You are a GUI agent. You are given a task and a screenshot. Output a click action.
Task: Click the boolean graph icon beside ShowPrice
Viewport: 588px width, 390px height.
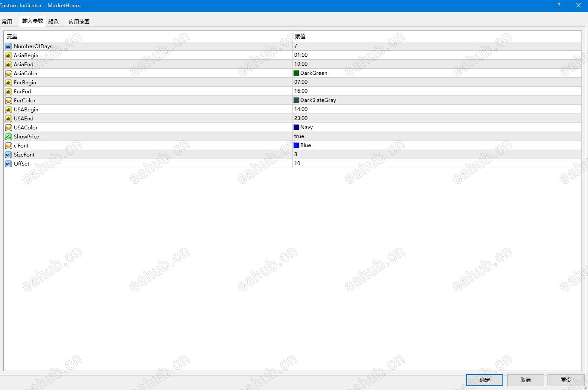click(8, 136)
